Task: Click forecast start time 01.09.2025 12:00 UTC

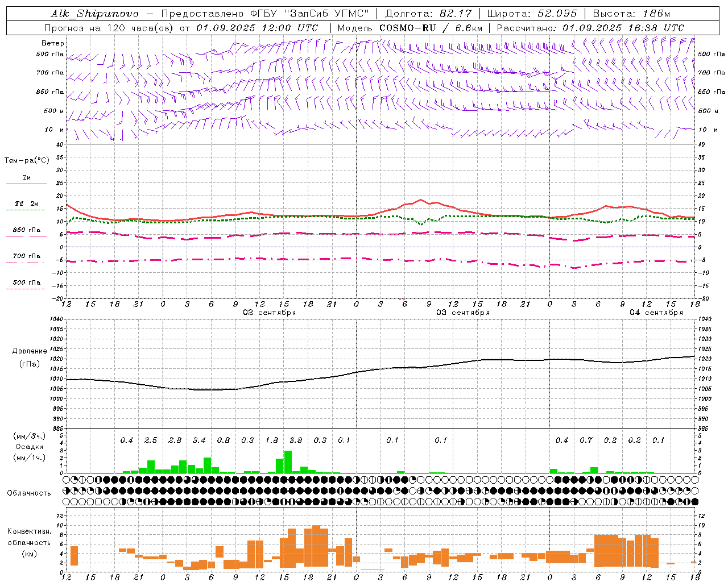Action: pyautogui.click(x=257, y=28)
